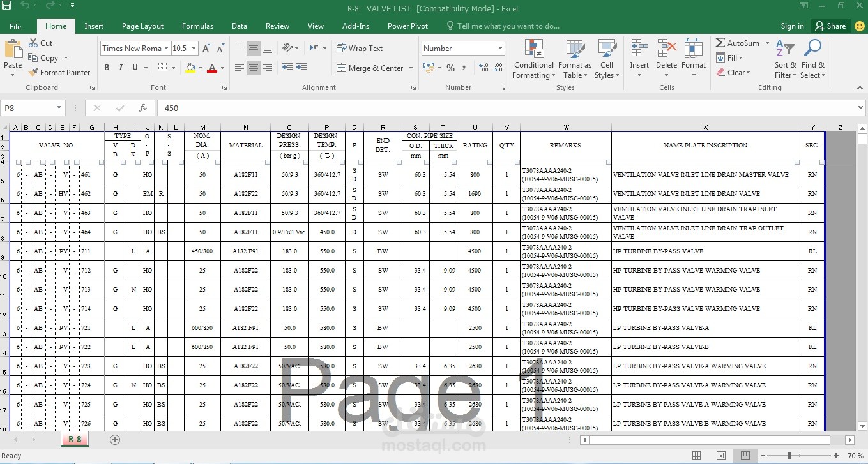Click the Share button
The height and width of the screenshot is (464, 868).
[x=830, y=26]
